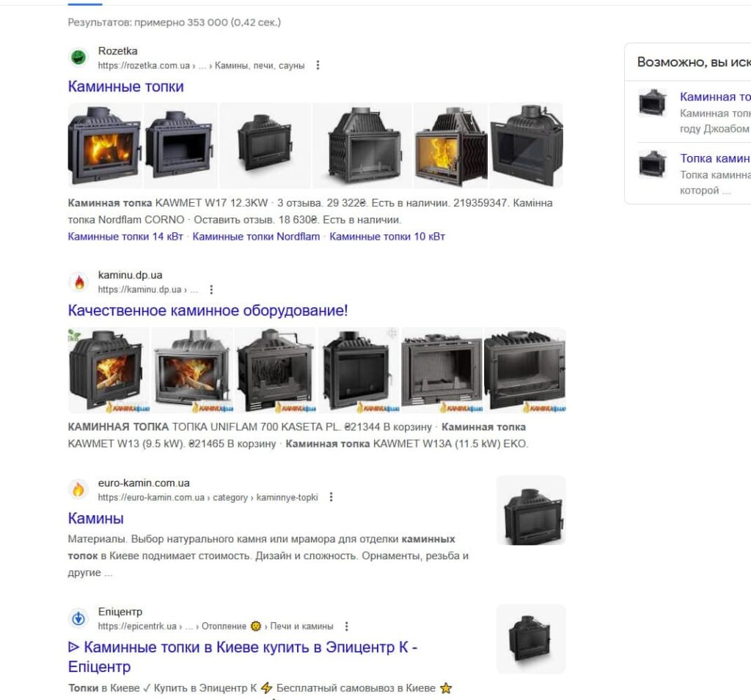
Task: Open three-dot menu next to Rozetka result
Action: [318, 65]
